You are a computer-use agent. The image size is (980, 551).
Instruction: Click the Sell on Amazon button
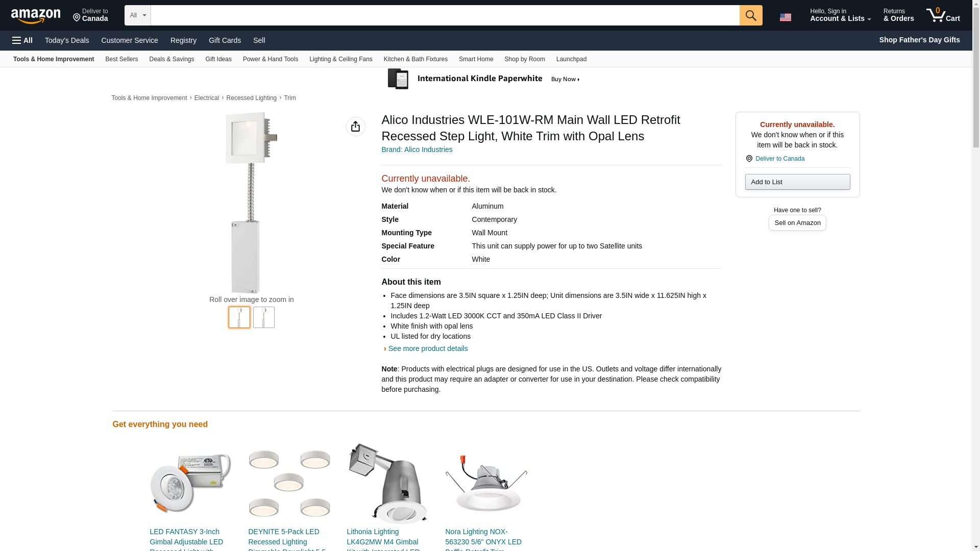[797, 223]
